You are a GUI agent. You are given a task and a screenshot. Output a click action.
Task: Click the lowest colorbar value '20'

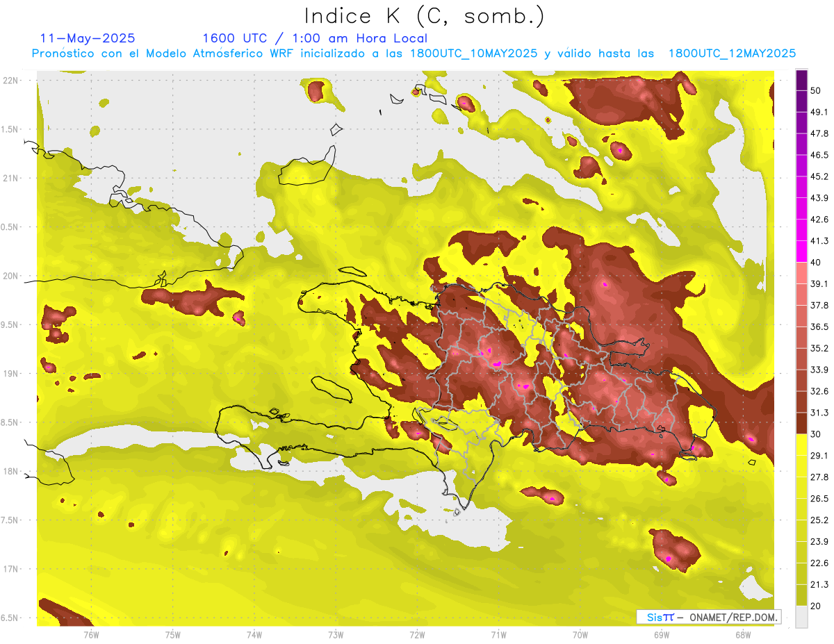817,606
